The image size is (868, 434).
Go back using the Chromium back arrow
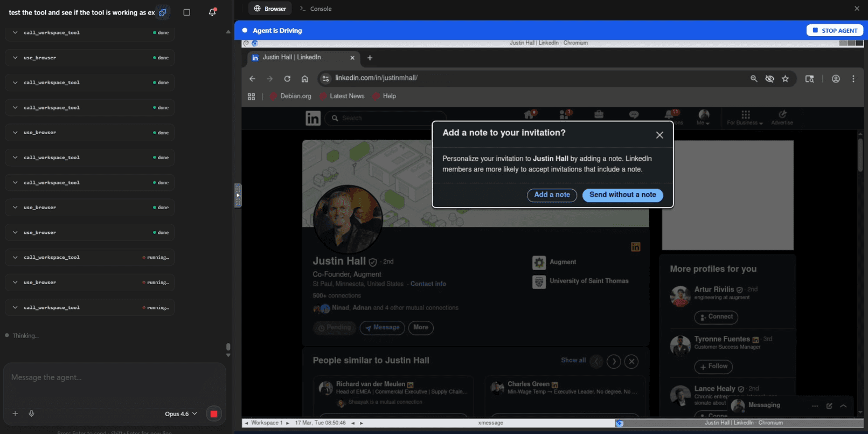pos(252,79)
